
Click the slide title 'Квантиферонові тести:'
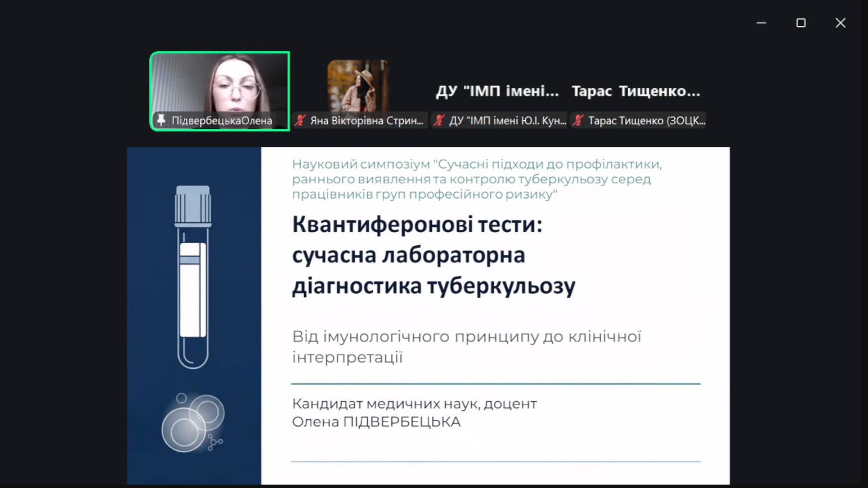point(417,225)
